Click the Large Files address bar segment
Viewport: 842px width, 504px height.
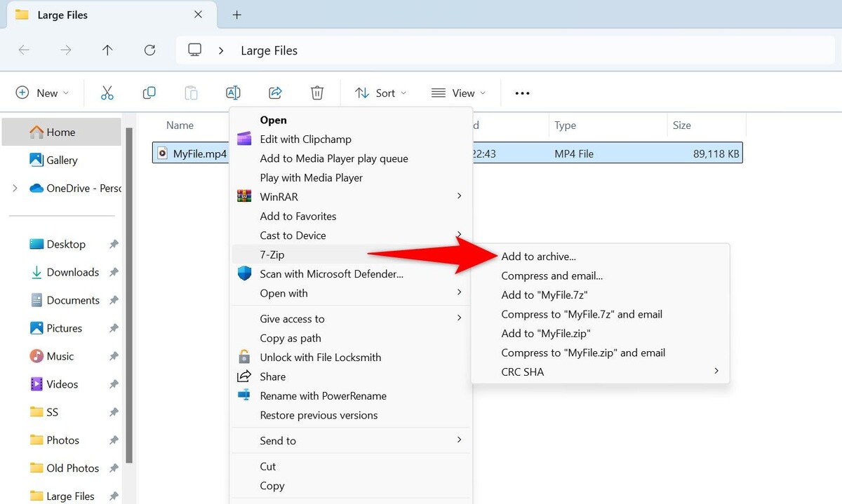pos(269,50)
